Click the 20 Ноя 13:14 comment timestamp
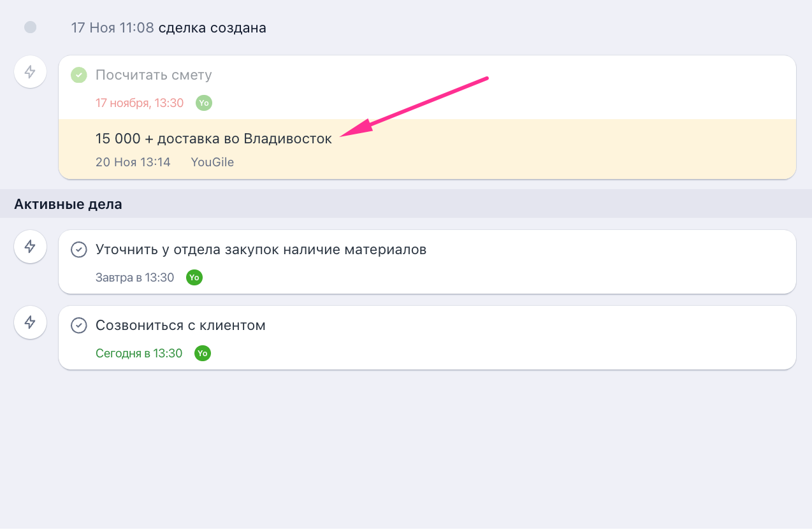Image resolution: width=812 pixels, height=530 pixels. pos(133,162)
